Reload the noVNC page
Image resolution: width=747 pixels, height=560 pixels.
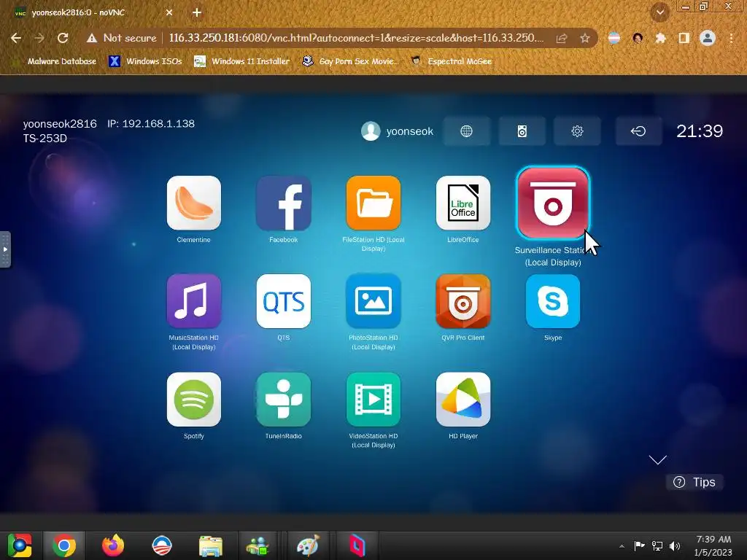tap(63, 38)
